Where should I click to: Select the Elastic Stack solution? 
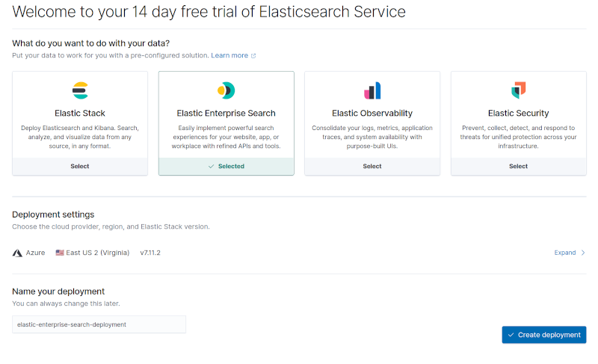point(80,166)
